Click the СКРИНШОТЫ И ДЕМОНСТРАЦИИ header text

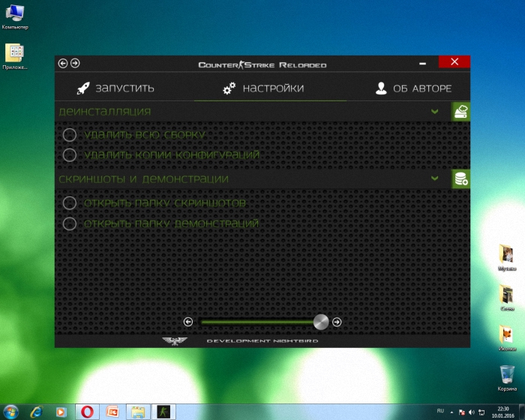144,178
